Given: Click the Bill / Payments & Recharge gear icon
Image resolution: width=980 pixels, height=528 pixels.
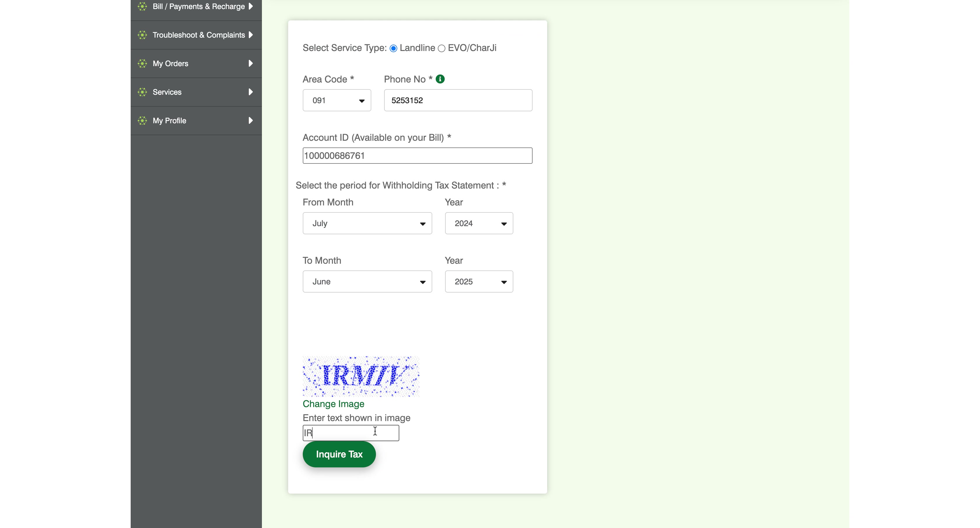Looking at the screenshot, I should point(142,6).
